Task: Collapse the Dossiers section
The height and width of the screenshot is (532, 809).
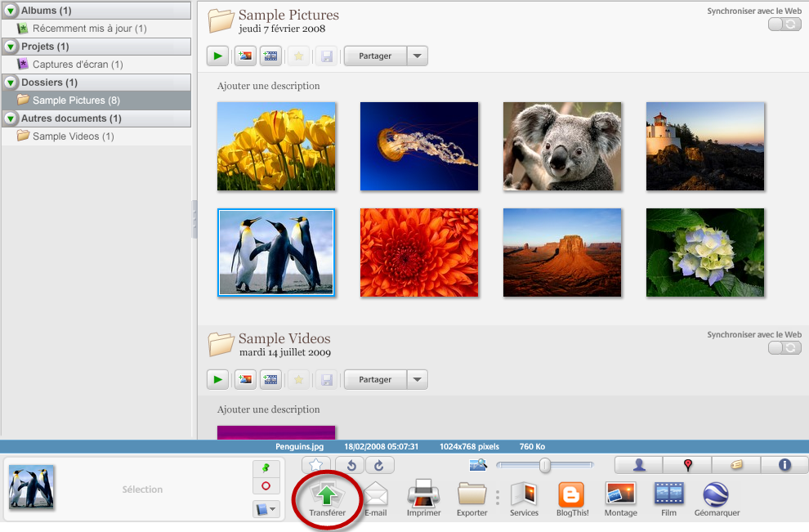Action: tap(9, 82)
